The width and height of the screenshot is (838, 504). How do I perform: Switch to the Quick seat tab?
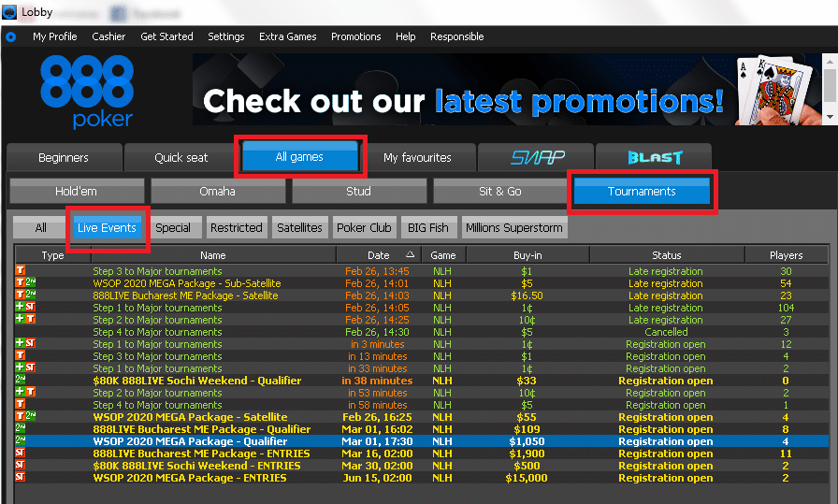pos(181,158)
